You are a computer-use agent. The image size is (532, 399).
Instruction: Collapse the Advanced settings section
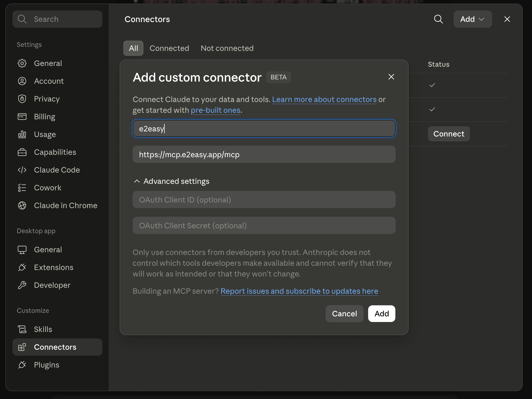(x=171, y=181)
